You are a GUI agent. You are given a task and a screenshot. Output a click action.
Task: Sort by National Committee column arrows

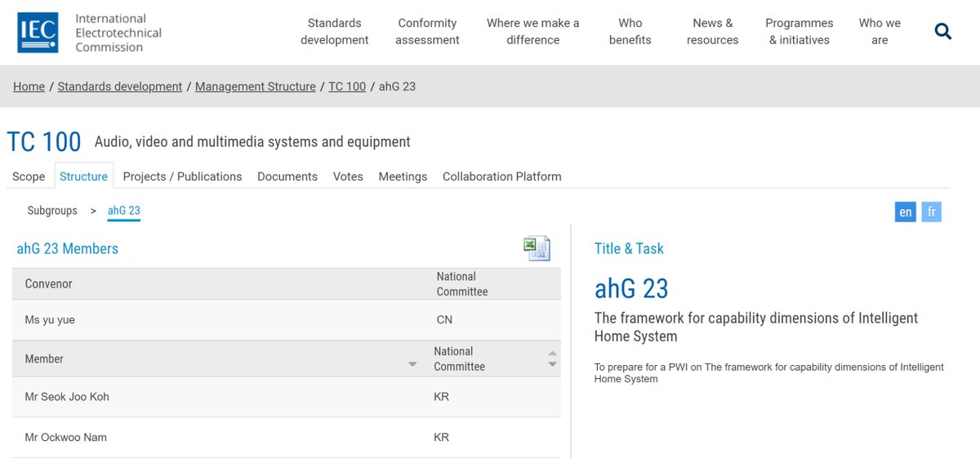tap(552, 358)
